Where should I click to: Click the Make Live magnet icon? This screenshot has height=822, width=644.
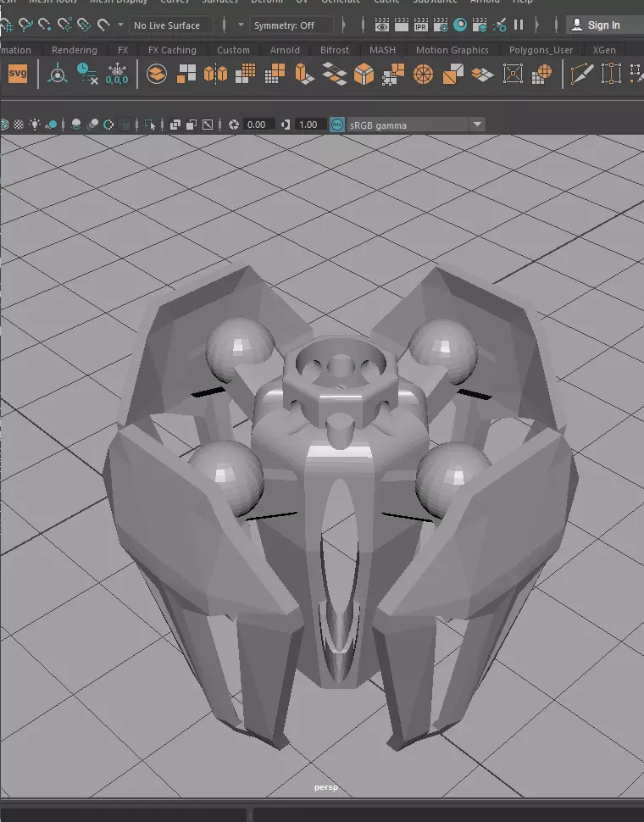[x=103, y=24]
